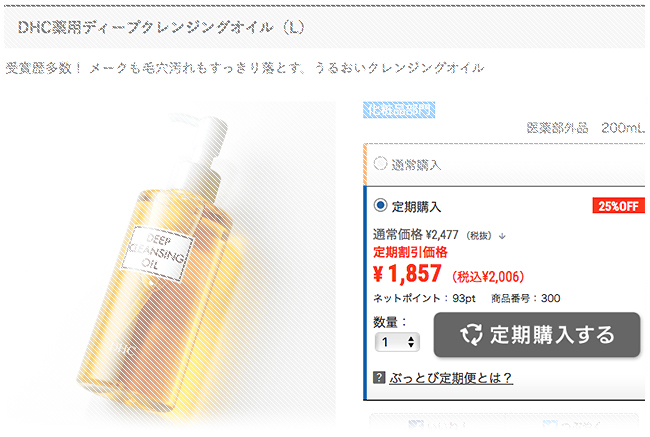Click the ネットポイント：93pt text
The height and width of the screenshot is (437, 650).
tap(424, 298)
